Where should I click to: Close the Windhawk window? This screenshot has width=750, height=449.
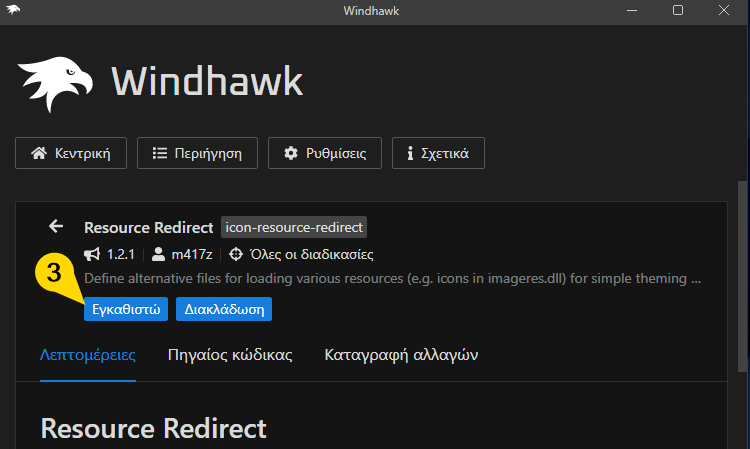pos(724,10)
